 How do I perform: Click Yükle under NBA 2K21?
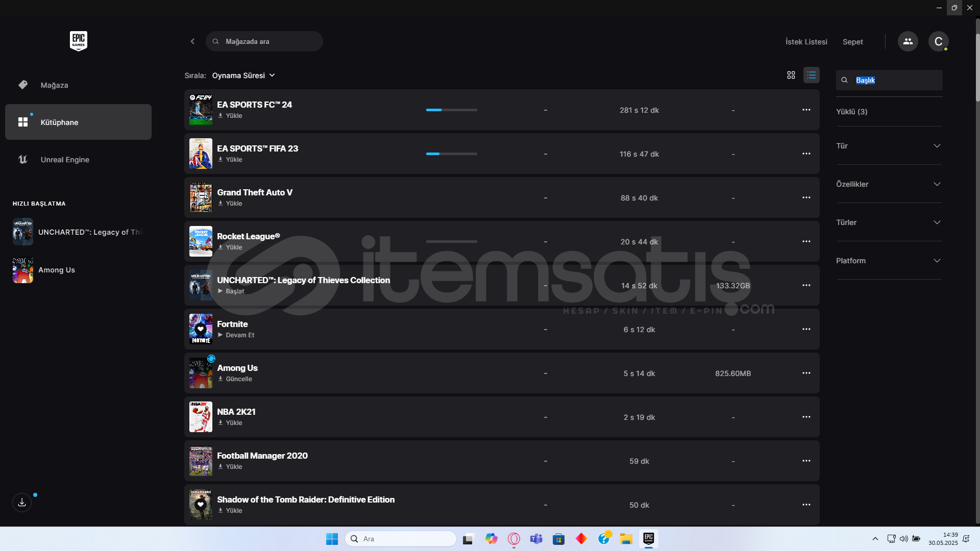(230, 423)
